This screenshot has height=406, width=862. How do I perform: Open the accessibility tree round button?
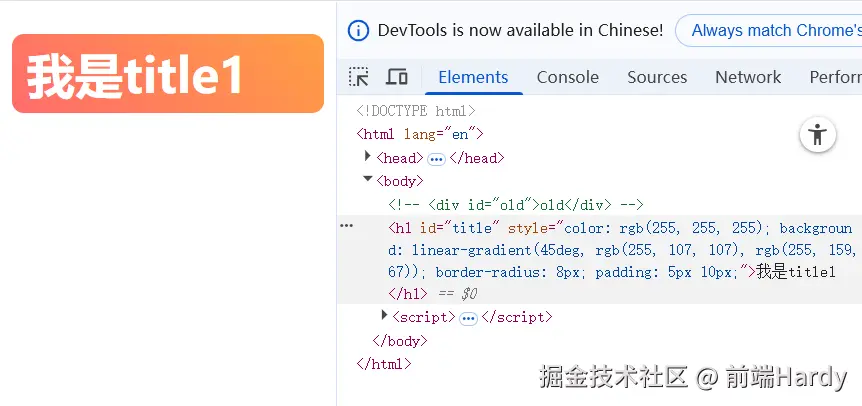pos(817,134)
